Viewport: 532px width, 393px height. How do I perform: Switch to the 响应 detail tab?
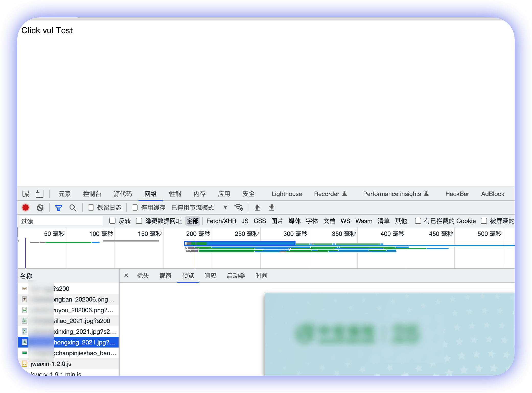tap(210, 276)
